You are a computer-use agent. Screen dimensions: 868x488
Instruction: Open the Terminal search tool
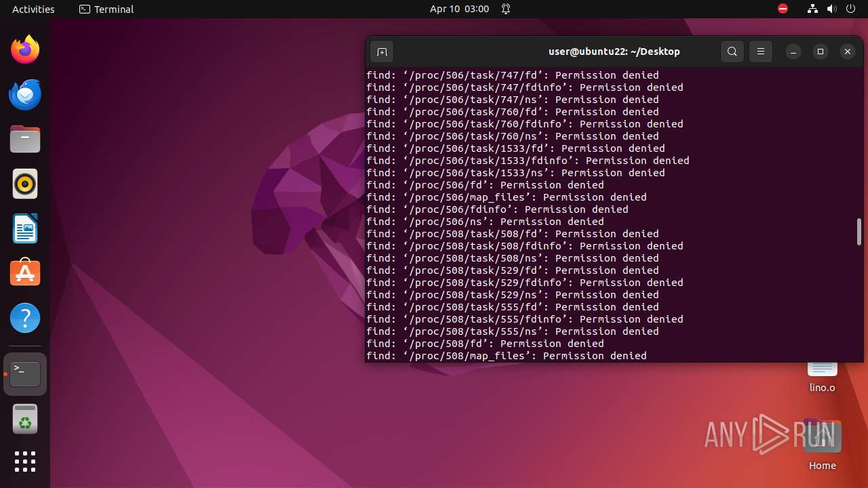tap(732, 52)
